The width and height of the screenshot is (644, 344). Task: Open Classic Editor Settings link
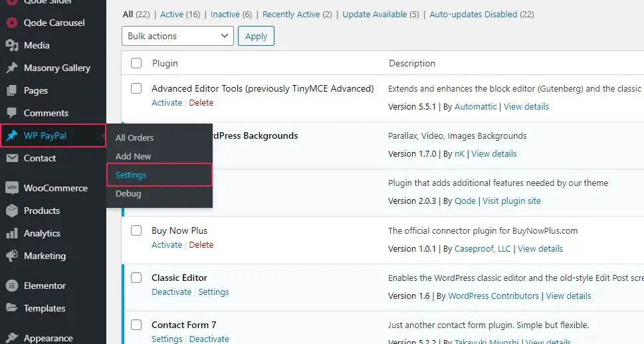point(213,292)
